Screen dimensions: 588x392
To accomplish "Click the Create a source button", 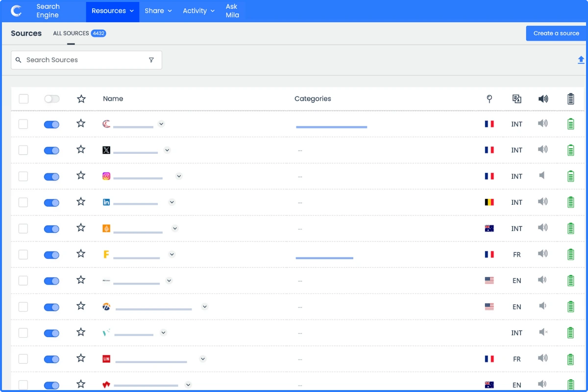I will pyautogui.click(x=556, y=33).
